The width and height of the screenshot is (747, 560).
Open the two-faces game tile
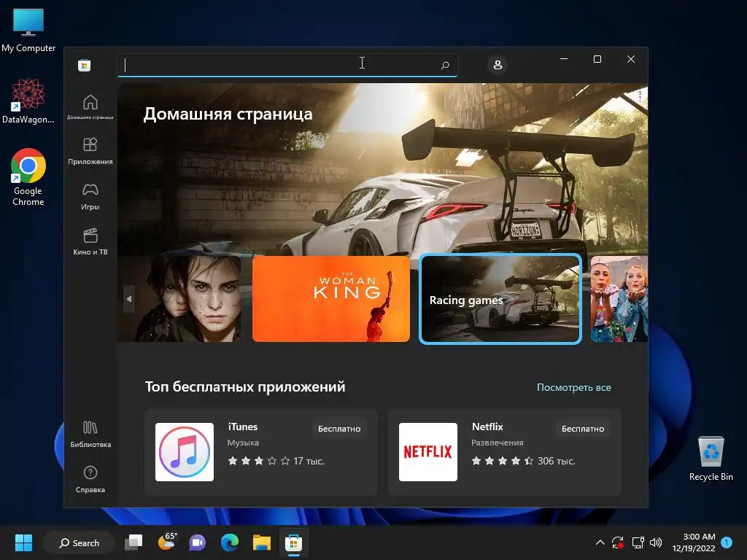pyautogui.click(x=179, y=299)
